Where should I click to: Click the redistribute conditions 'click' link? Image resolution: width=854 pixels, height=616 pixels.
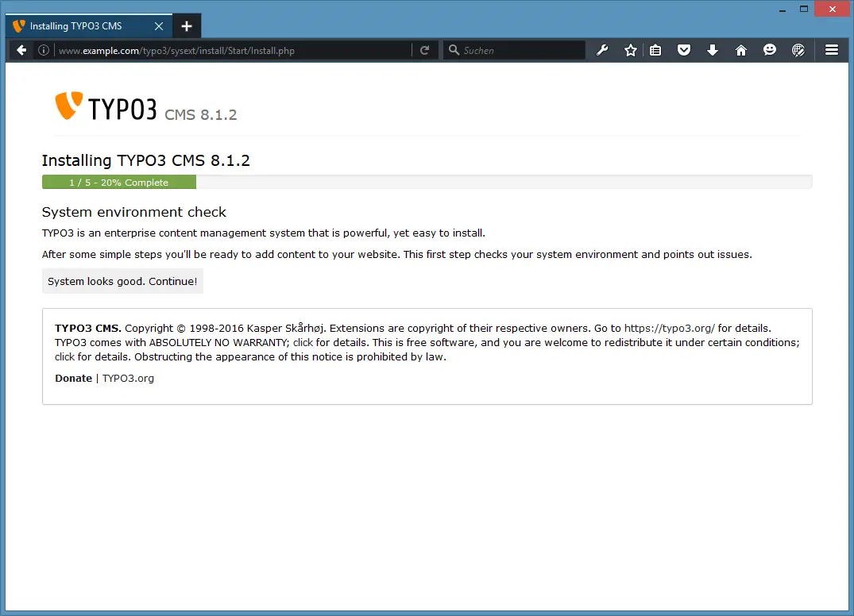[64, 357]
